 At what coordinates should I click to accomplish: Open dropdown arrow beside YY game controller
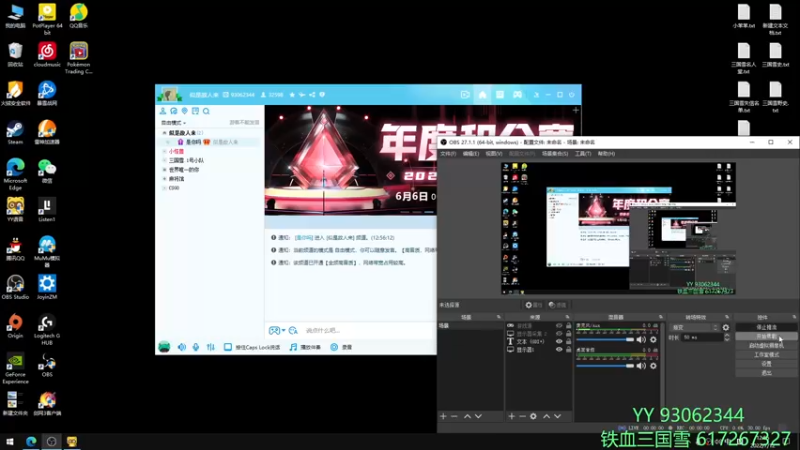(x=283, y=331)
